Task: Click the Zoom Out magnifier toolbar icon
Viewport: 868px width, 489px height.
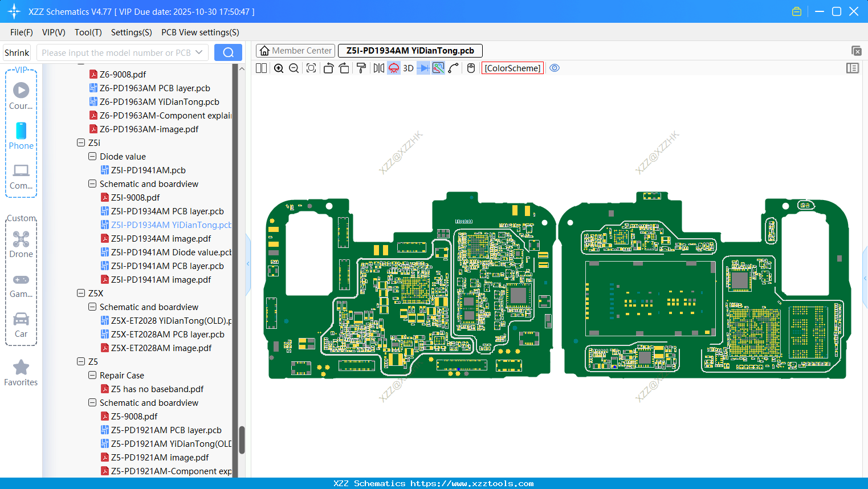Action: [294, 68]
